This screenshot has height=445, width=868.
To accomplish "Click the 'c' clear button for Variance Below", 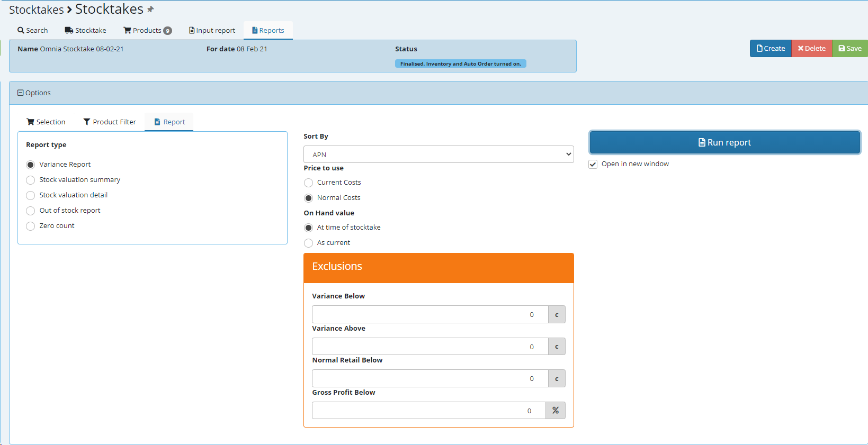I will (x=556, y=315).
